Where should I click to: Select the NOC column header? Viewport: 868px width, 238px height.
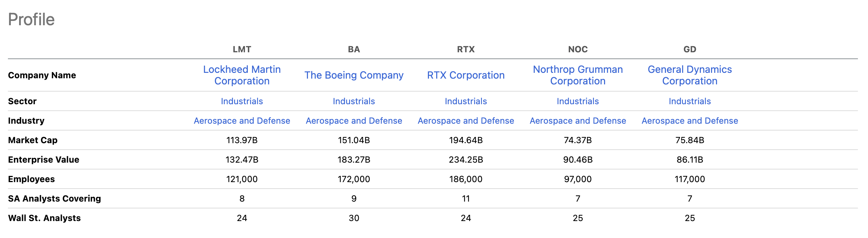(x=578, y=49)
